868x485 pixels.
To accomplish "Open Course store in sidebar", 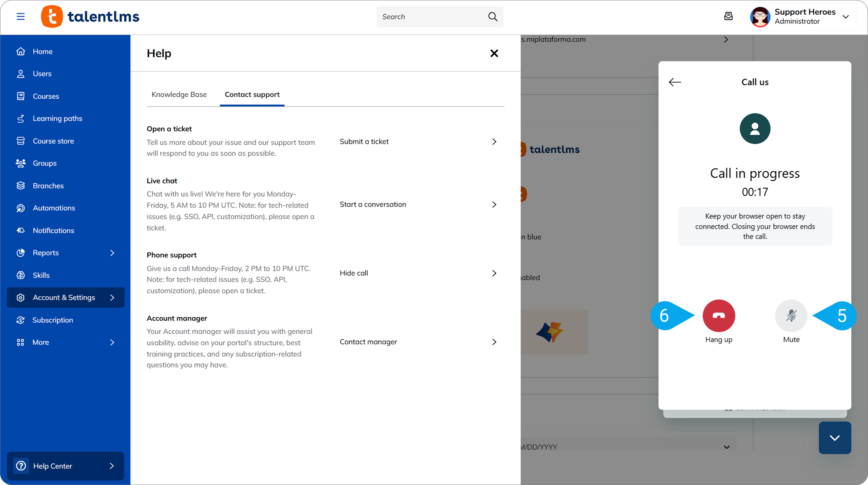I will (53, 141).
